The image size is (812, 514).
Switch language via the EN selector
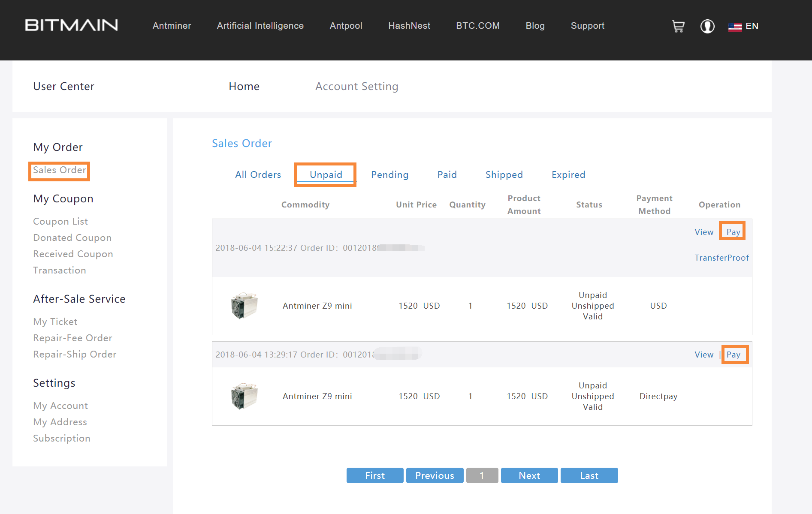click(x=752, y=26)
